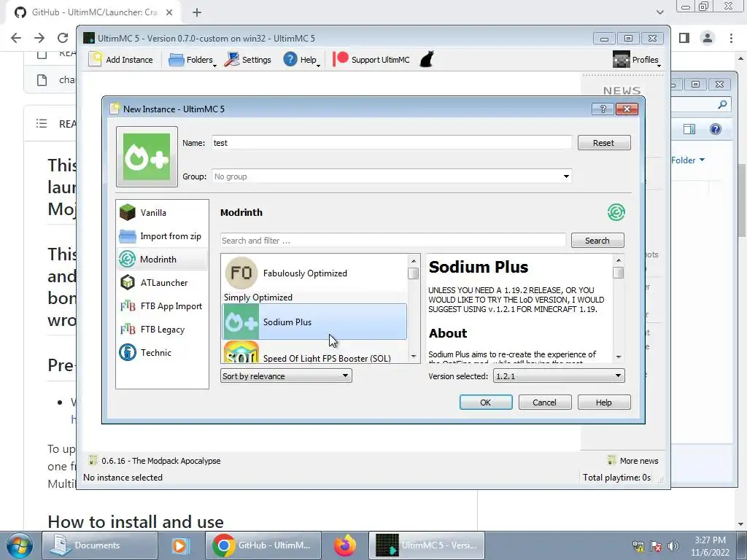Viewport: 747px width, 560px height.
Task: Click modpack list scrollbar up arrow
Action: tap(414, 260)
